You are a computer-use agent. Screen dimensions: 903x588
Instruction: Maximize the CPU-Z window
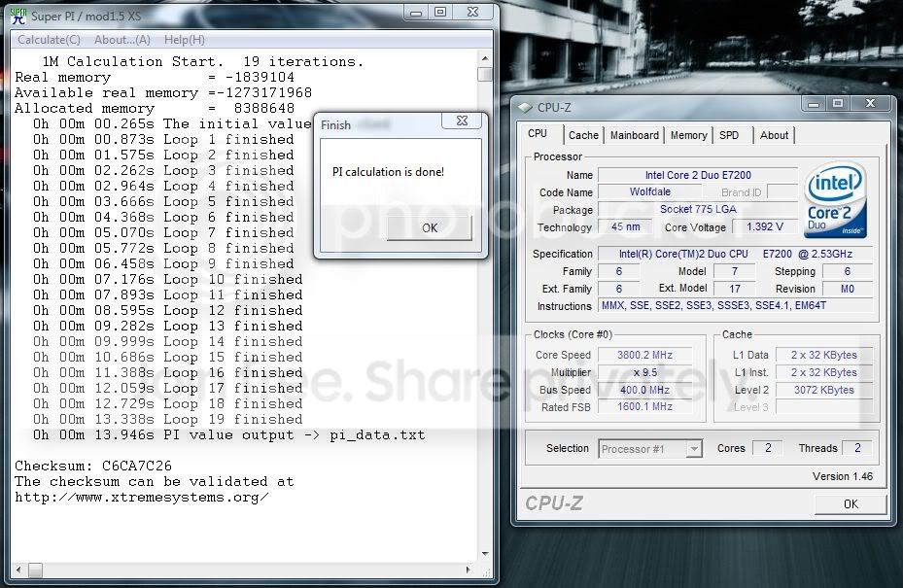pyautogui.click(x=838, y=104)
